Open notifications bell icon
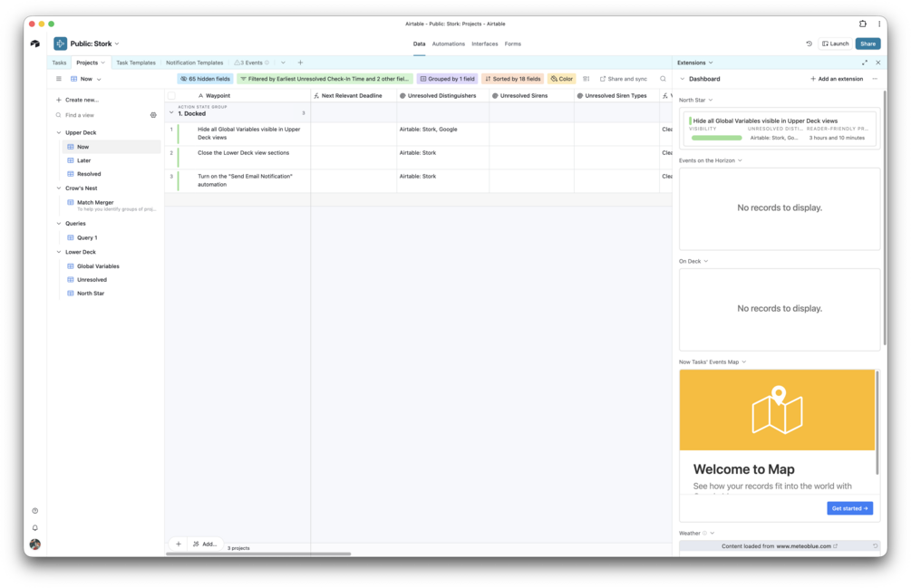The width and height of the screenshot is (911, 588). tap(35, 527)
